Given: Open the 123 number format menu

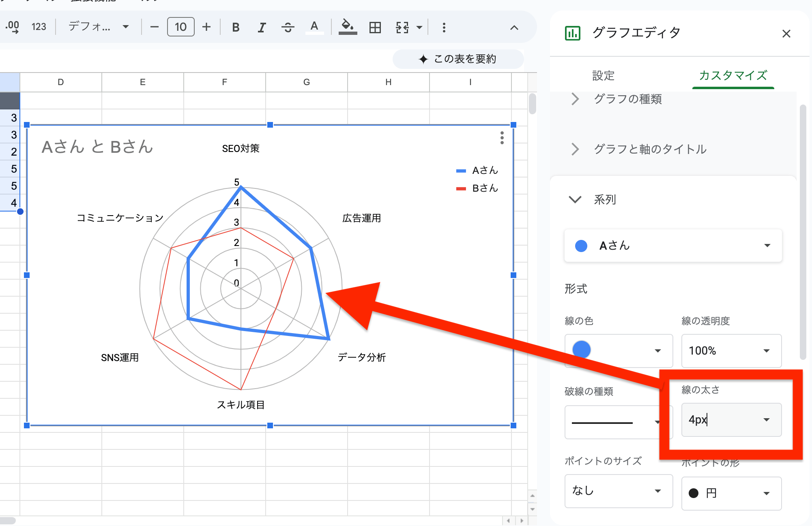Looking at the screenshot, I should [x=39, y=27].
